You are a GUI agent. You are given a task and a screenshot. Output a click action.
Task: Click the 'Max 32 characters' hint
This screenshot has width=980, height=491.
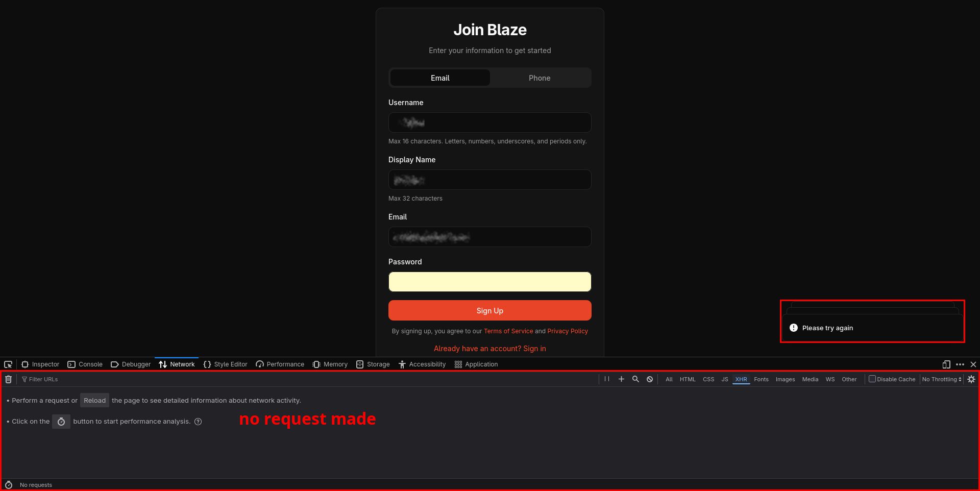tap(415, 199)
